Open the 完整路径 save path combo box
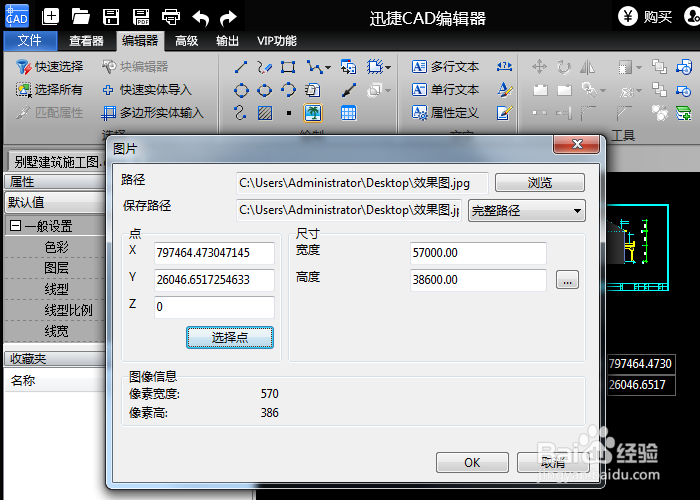This screenshot has height=500, width=700. point(527,210)
